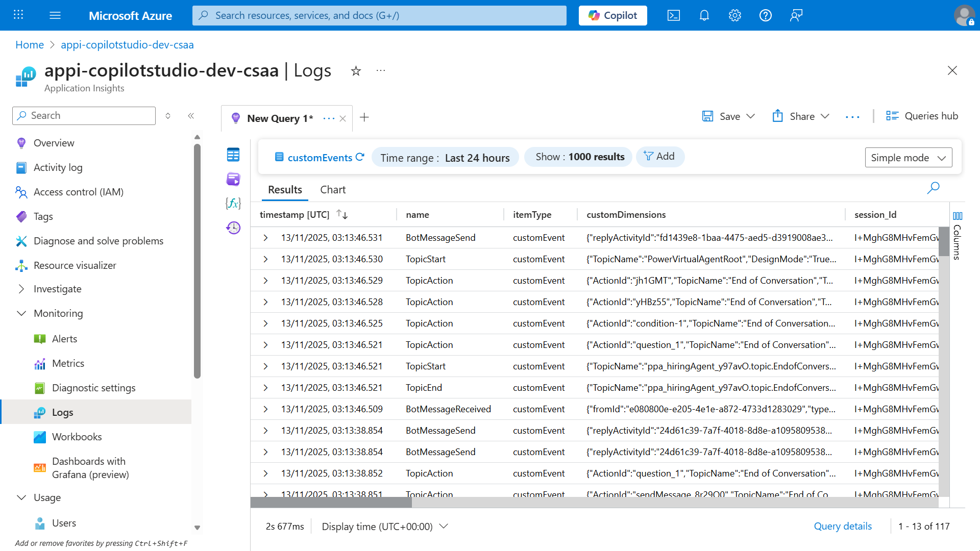Open Cloud Shell from the top bar
The width and height of the screenshot is (980, 551).
[674, 15]
